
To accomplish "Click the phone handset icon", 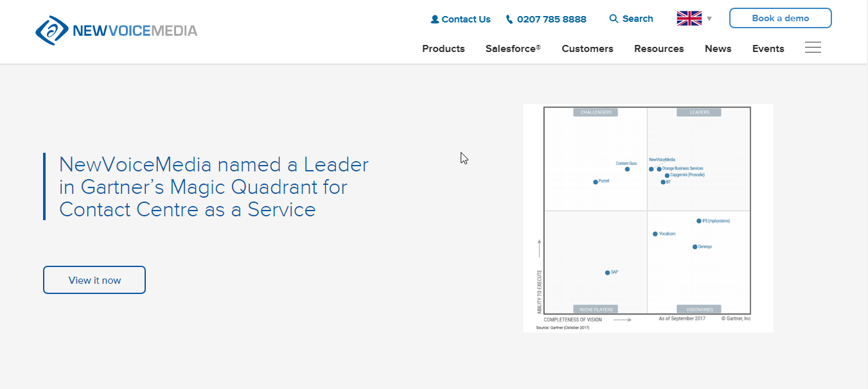I will [x=509, y=19].
